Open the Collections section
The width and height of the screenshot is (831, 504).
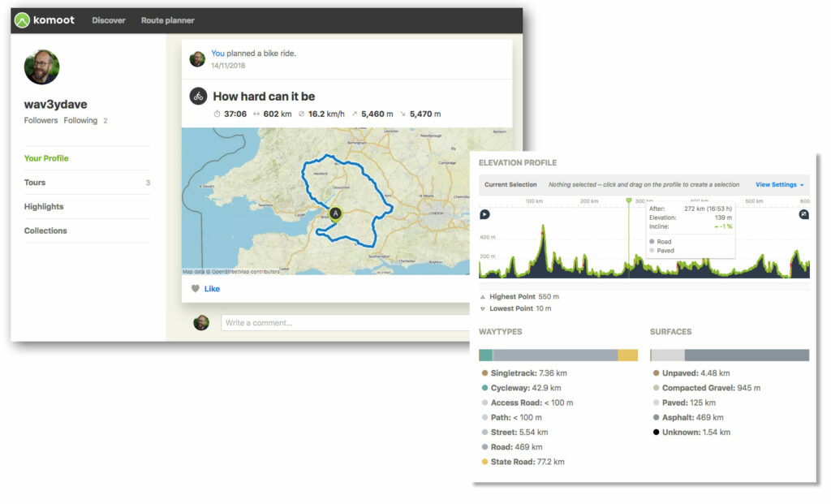(87, 230)
